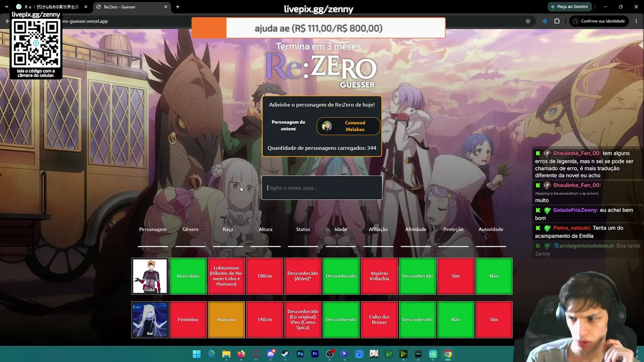Close the Re:Zero - Guesser tab

[x=166, y=7]
